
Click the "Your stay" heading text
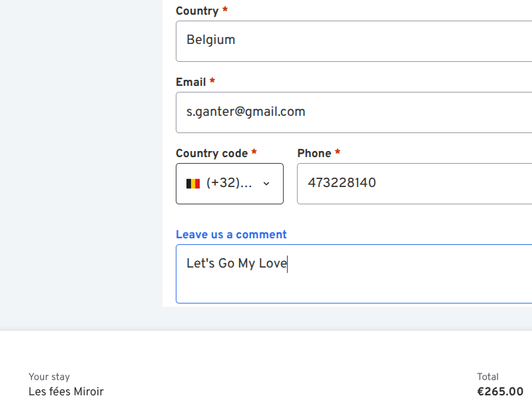(49, 377)
